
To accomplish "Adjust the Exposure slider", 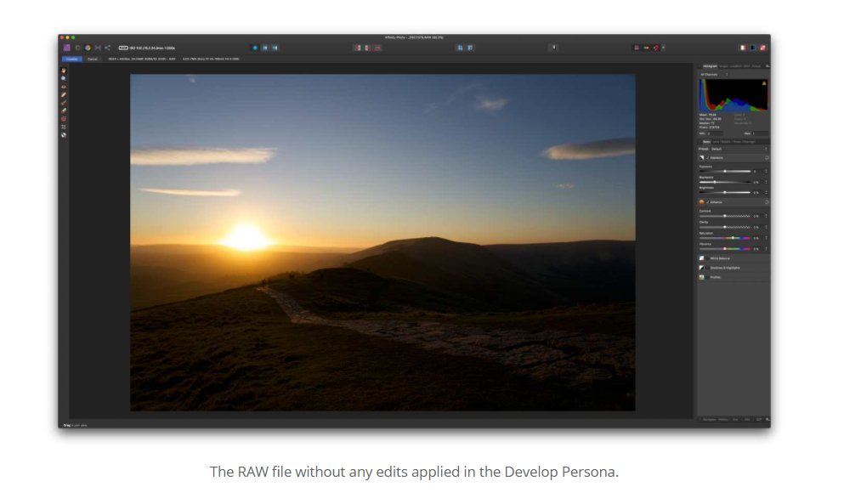I will click(x=724, y=171).
